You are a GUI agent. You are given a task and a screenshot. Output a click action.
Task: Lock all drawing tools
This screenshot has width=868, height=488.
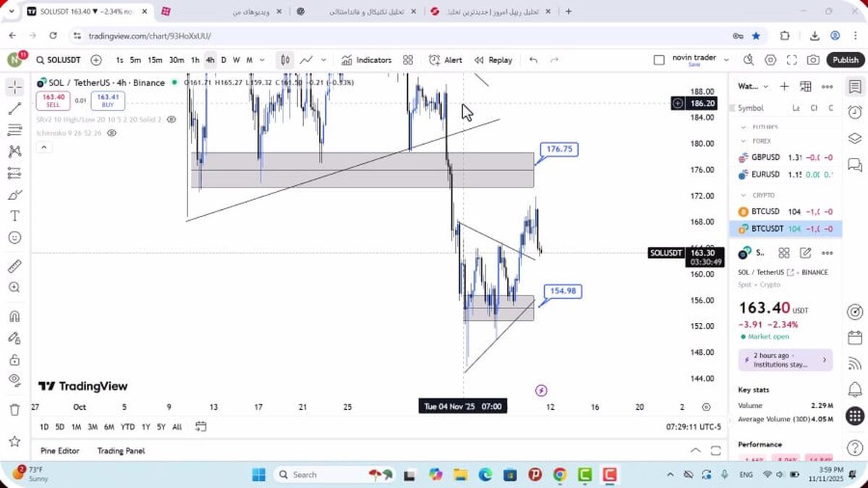(14, 359)
